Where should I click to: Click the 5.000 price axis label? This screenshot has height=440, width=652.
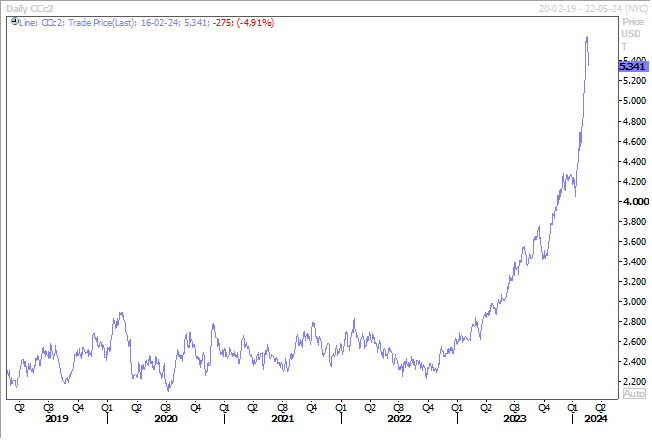coord(634,101)
